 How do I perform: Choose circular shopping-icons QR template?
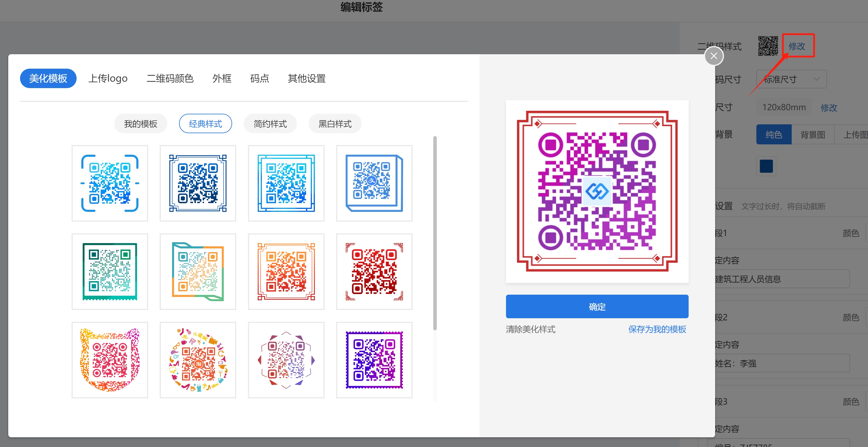click(x=198, y=360)
